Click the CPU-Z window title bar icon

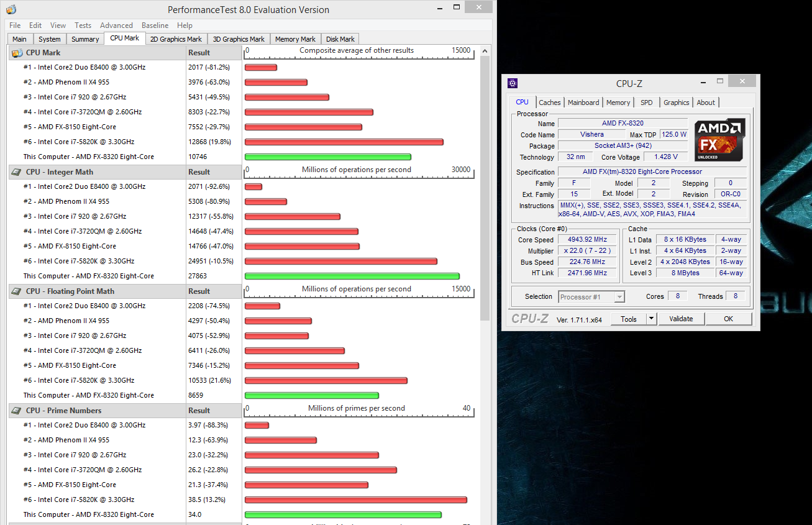513,83
